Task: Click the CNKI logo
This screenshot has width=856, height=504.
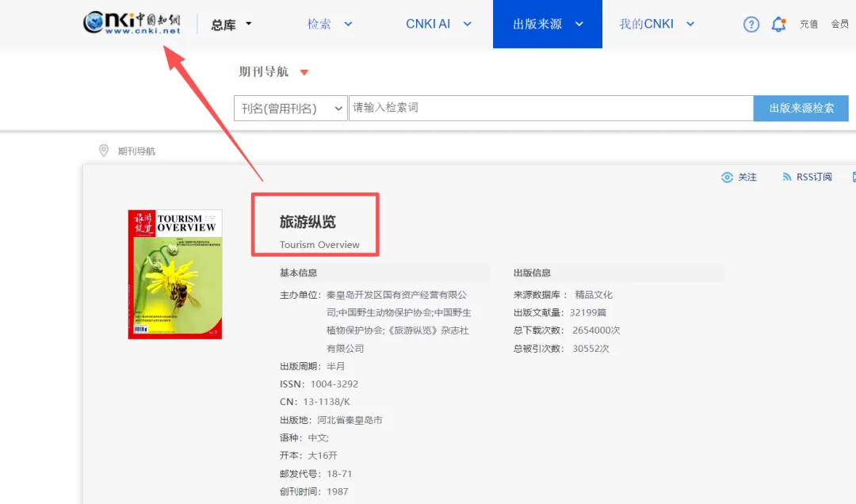Action: (x=132, y=22)
